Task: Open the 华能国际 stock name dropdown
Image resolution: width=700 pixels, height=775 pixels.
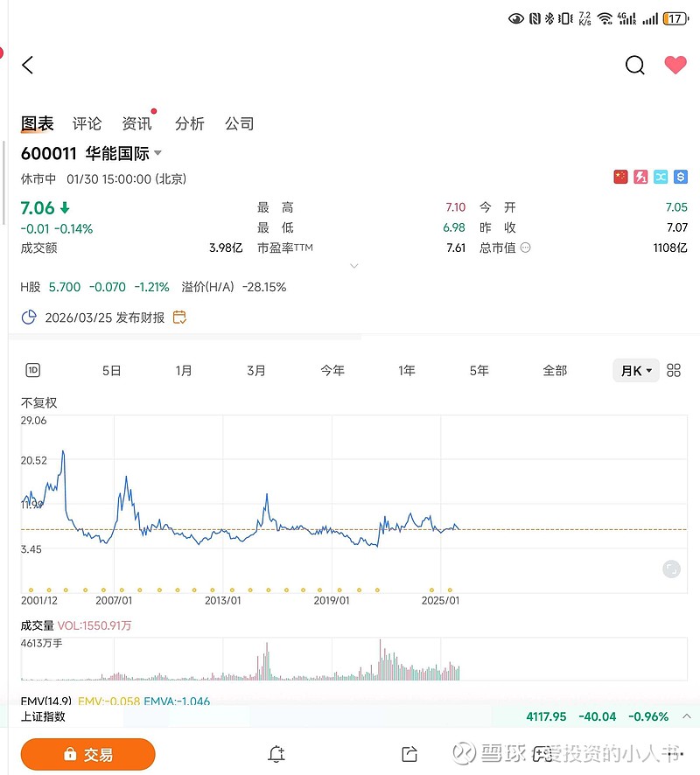Action: pos(157,153)
